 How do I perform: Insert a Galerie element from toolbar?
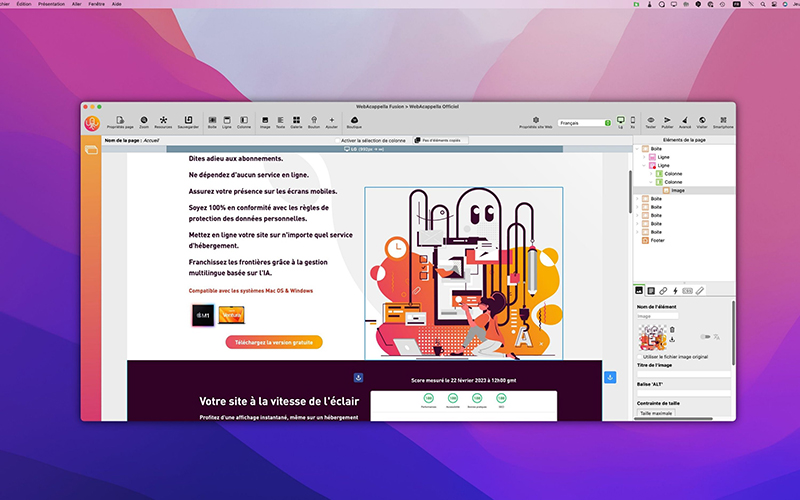point(296,122)
